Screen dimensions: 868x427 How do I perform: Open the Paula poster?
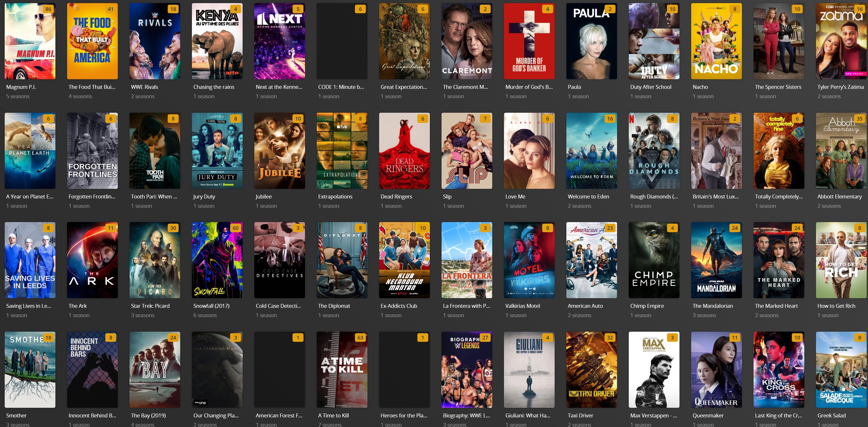click(592, 41)
